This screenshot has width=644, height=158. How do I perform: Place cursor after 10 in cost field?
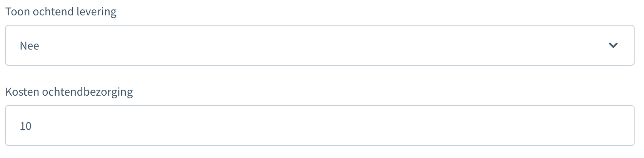33,126
